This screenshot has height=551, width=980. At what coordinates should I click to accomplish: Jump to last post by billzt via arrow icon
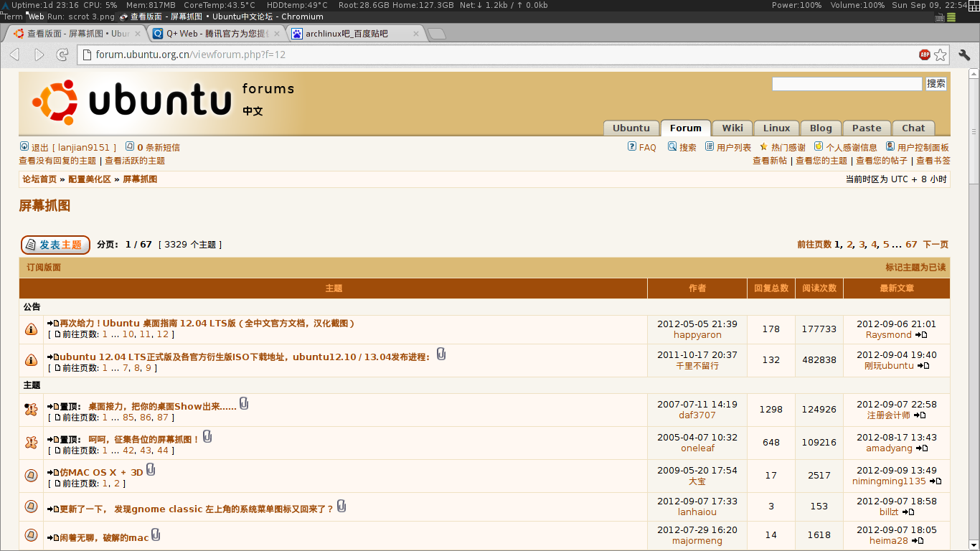click(x=908, y=512)
